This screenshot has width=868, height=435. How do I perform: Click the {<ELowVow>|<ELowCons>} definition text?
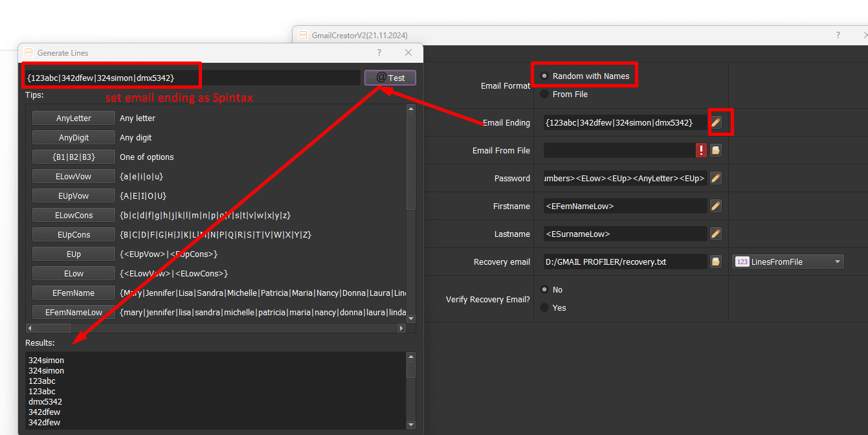174,274
